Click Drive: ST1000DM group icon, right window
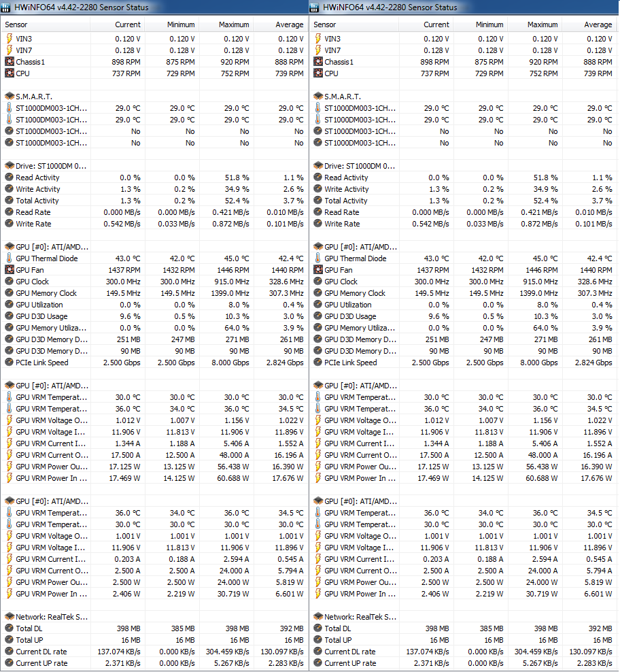 pyautogui.click(x=318, y=166)
